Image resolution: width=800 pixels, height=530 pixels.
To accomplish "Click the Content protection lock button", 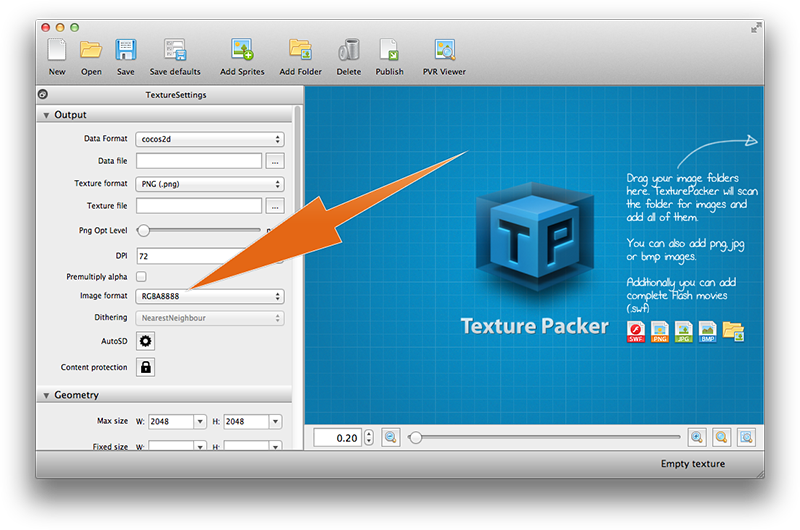I will point(145,367).
